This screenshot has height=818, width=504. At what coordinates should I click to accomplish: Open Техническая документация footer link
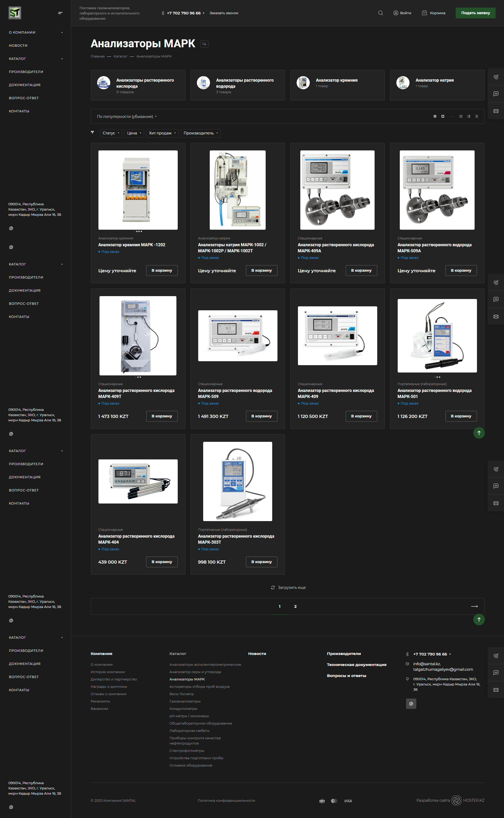(357, 665)
